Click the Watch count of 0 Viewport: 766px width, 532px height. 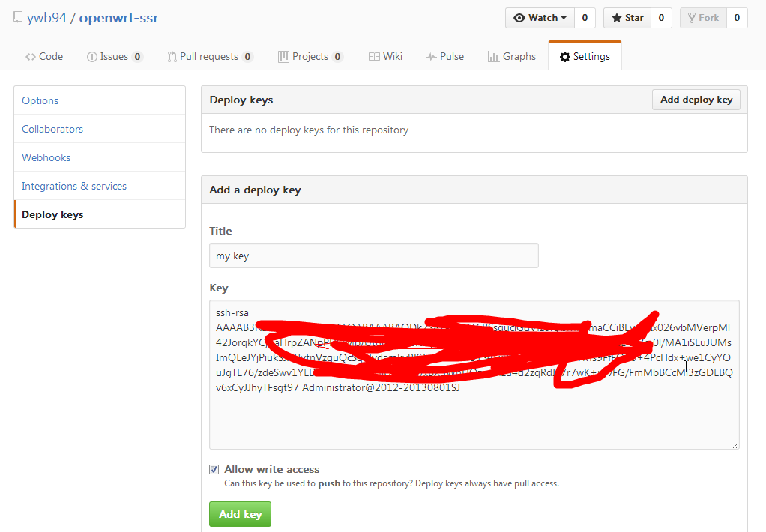tap(585, 18)
